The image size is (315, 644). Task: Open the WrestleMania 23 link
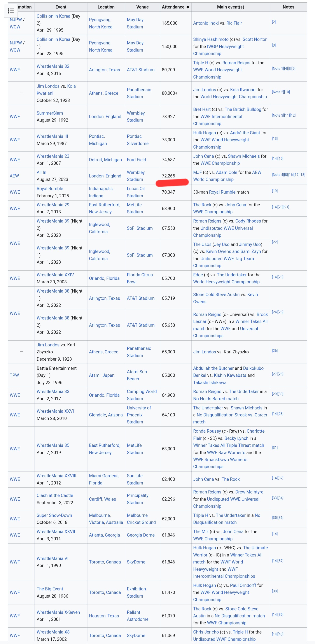(53, 156)
